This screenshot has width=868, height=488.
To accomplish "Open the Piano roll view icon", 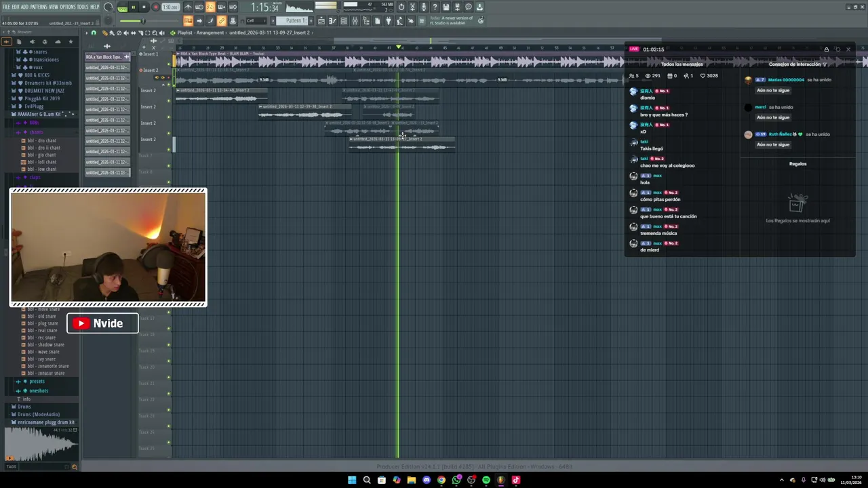I will [x=332, y=21].
